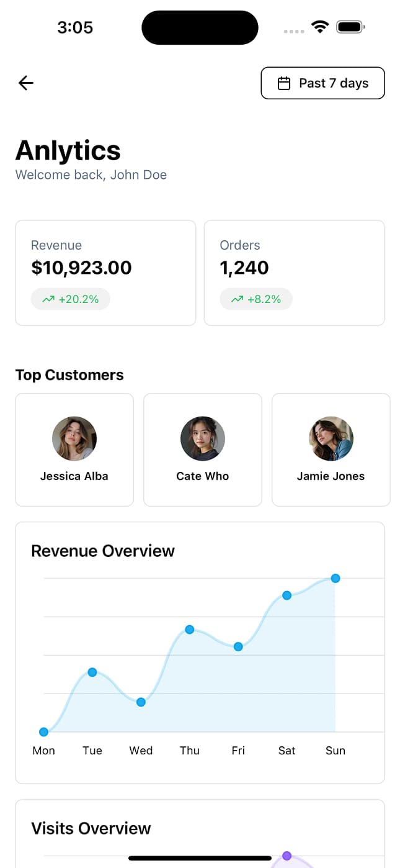The height and width of the screenshot is (868, 400).
Task: Click the back arrow to return
Action: 25,83
